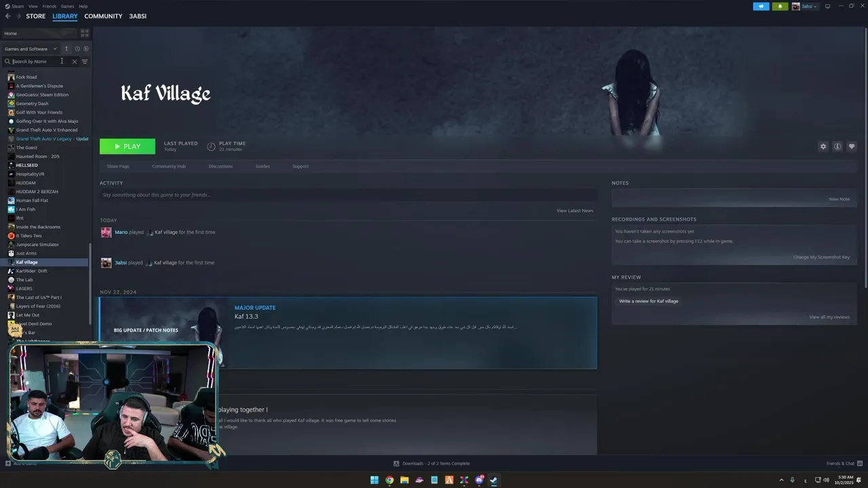Switch to the COMMUNITY tab
The width and height of the screenshot is (868, 488).
(103, 16)
